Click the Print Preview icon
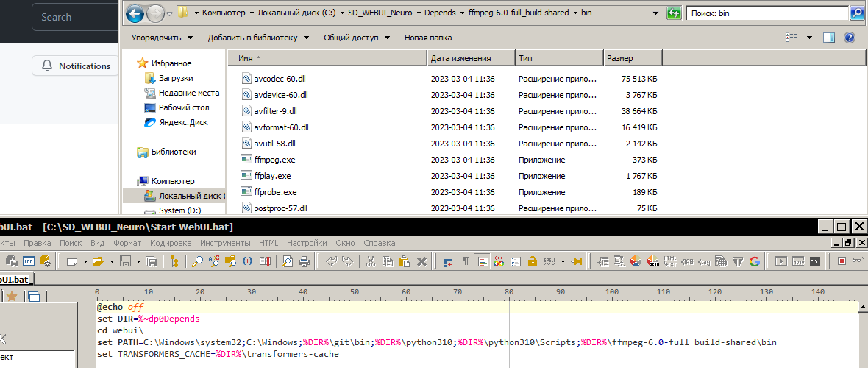 [x=288, y=261]
